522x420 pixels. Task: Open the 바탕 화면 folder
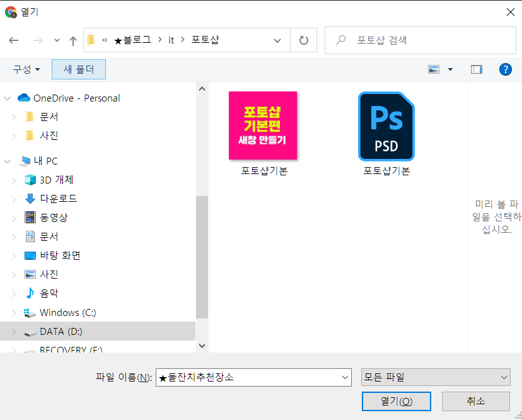point(60,255)
